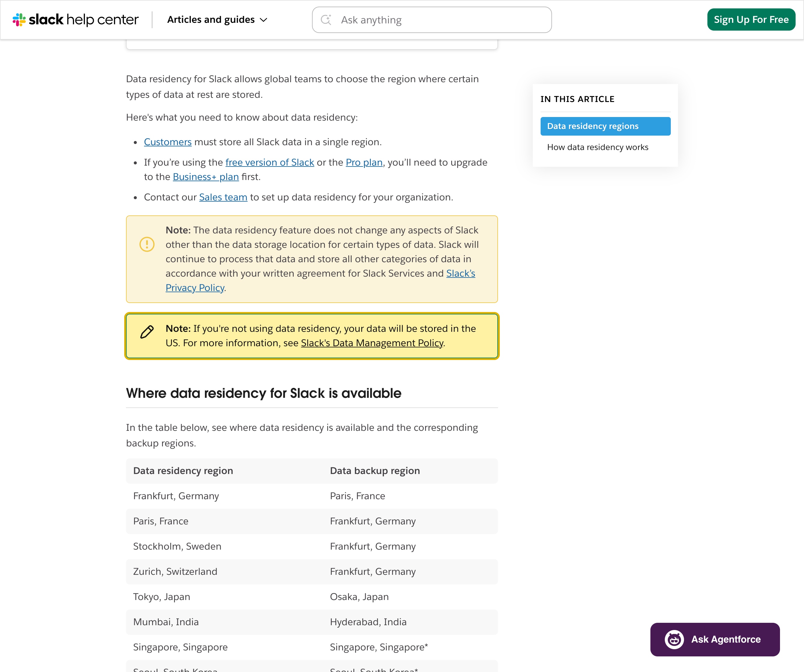Click the Agentforce robot face icon

pyautogui.click(x=674, y=640)
